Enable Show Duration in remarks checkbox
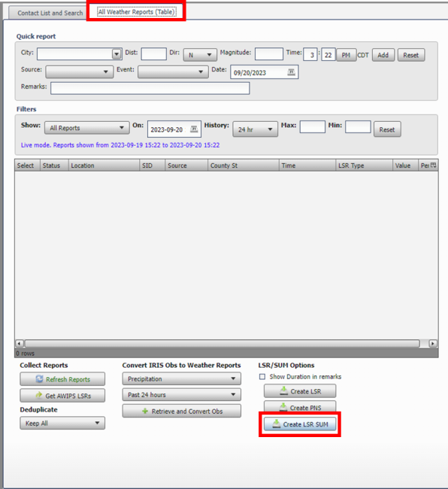Screen dimensions: 448x489 (262, 377)
